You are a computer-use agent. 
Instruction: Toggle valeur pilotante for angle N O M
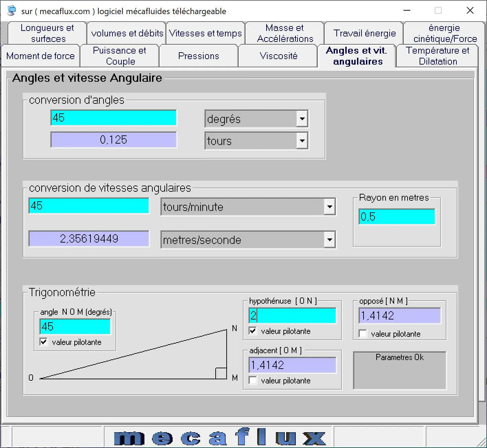44,342
